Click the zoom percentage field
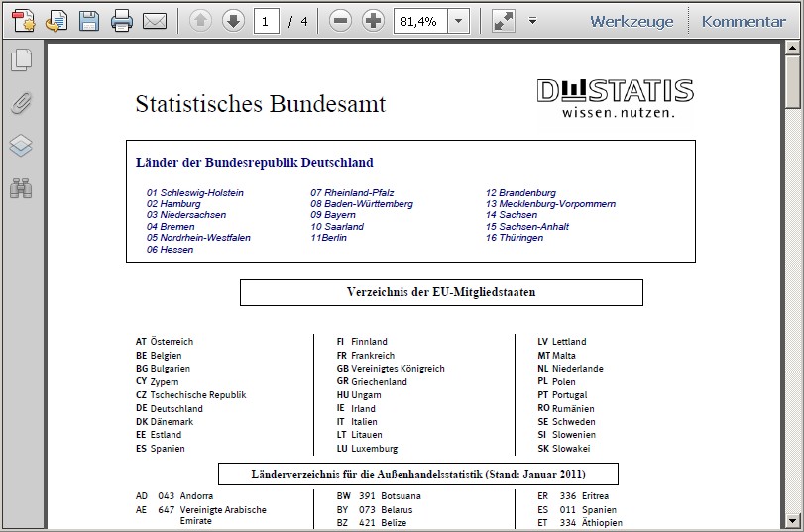 420,21
